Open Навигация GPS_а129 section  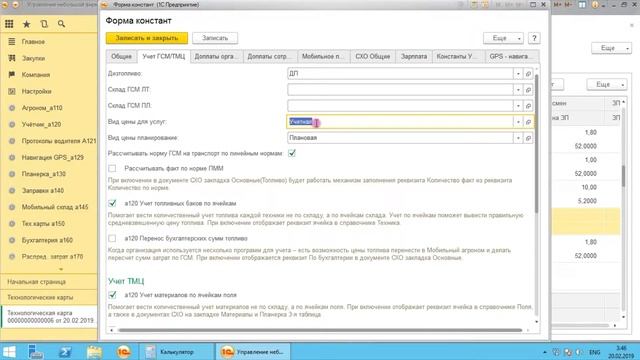click(52, 158)
